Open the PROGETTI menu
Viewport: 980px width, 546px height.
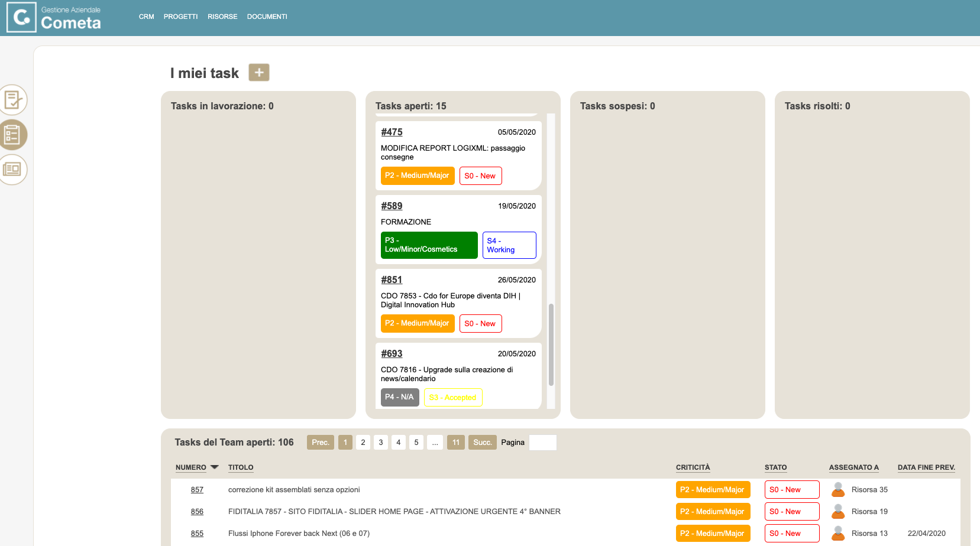click(x=180, y=17)
